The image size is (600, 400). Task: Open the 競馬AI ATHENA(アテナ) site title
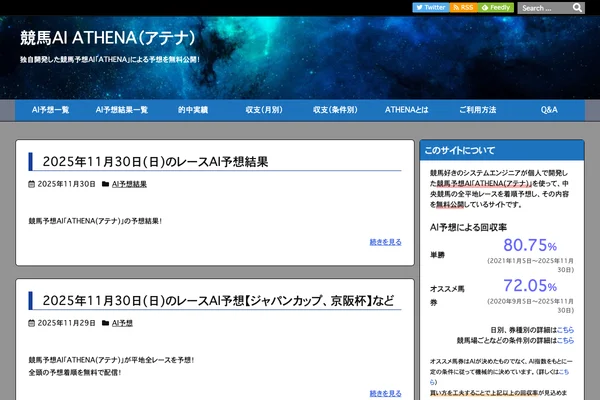click(x=108, y=38)
